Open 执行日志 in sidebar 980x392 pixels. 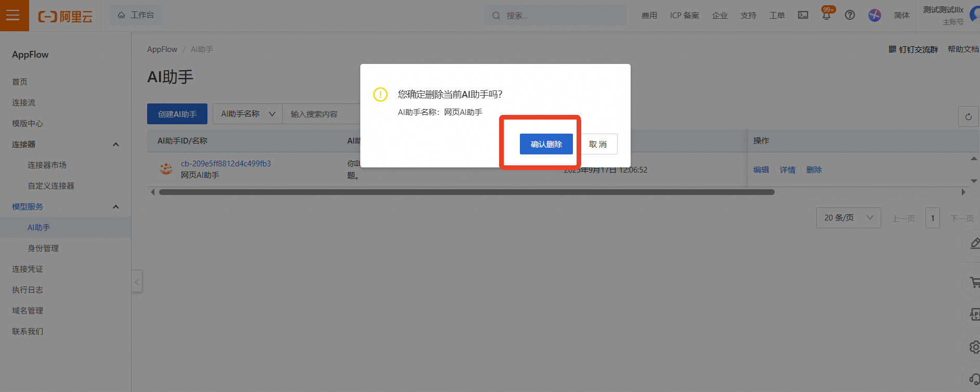28,290
